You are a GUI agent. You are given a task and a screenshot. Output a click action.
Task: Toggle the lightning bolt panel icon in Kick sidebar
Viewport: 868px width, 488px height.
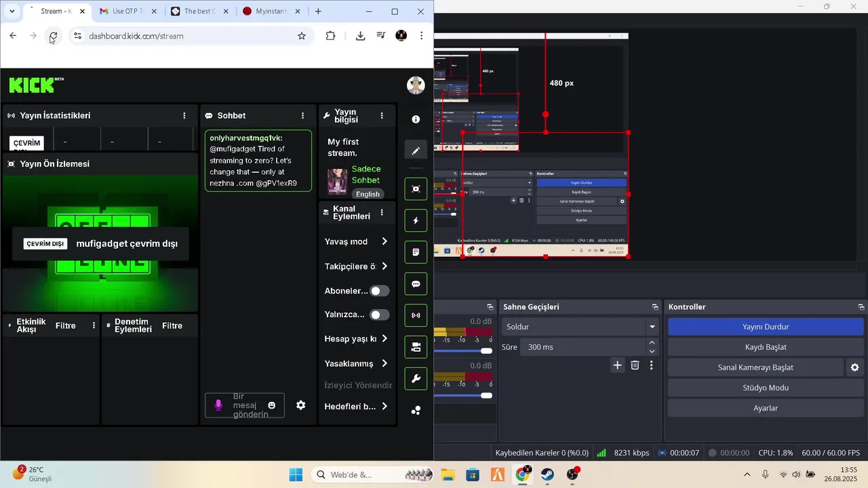[416, 220]
